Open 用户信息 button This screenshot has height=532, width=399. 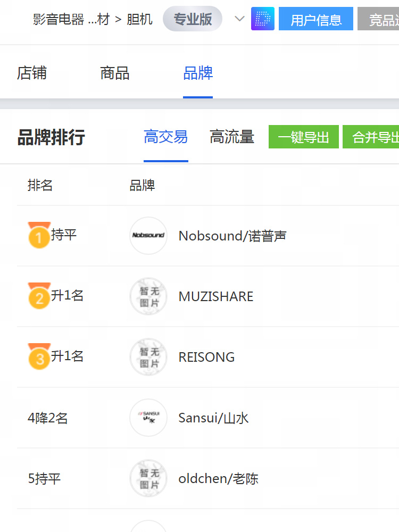(316, 19)
